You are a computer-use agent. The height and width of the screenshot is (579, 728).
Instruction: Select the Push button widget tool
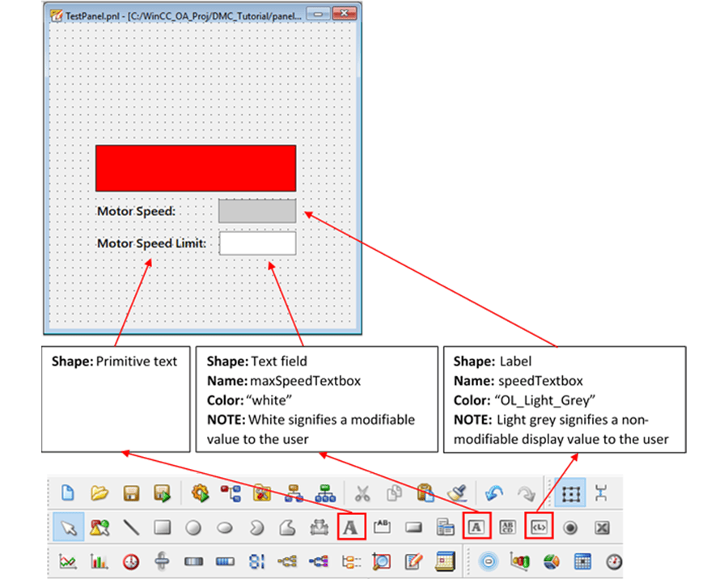413,527
